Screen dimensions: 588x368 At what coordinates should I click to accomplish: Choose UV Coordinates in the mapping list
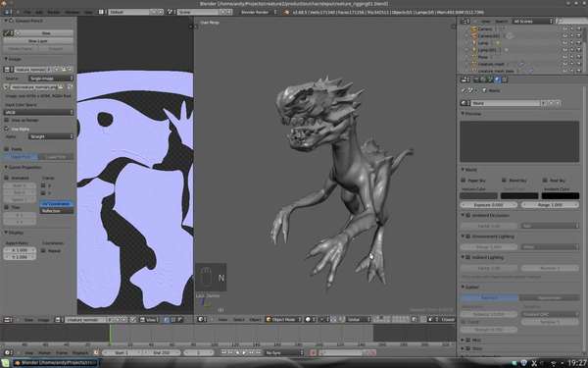click(57, 204)
